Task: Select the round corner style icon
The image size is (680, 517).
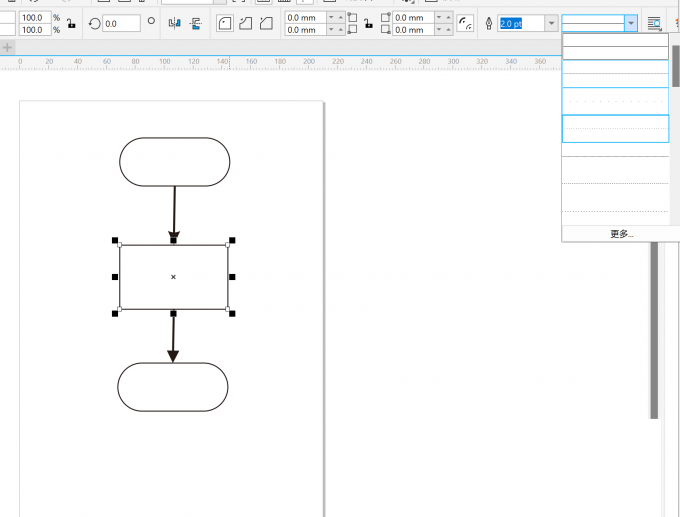Action: click(x=225, y=23)
